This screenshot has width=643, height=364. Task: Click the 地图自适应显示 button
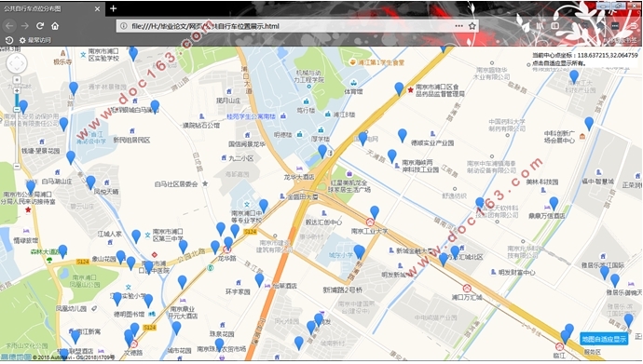pyautogui.click(x=605, y=339)
